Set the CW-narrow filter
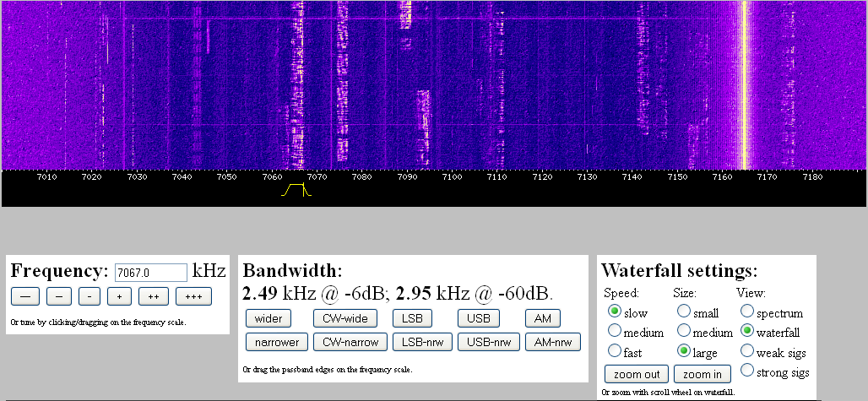868x401 pixels. [x=350, y=343]
